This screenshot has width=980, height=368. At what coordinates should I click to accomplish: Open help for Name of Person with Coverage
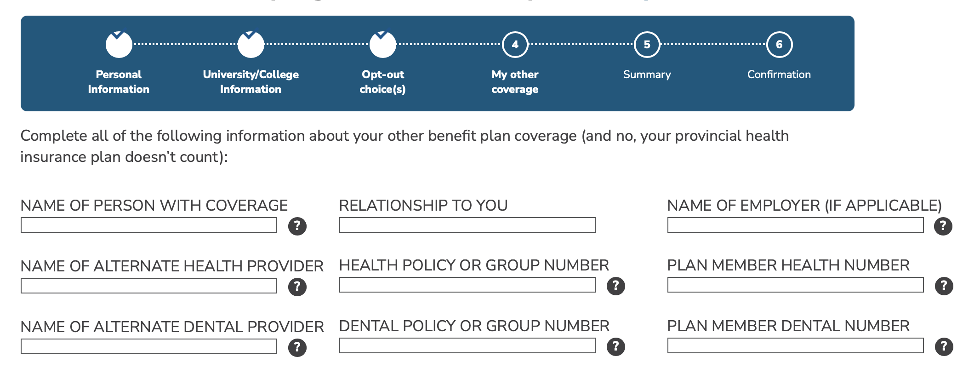297,226
